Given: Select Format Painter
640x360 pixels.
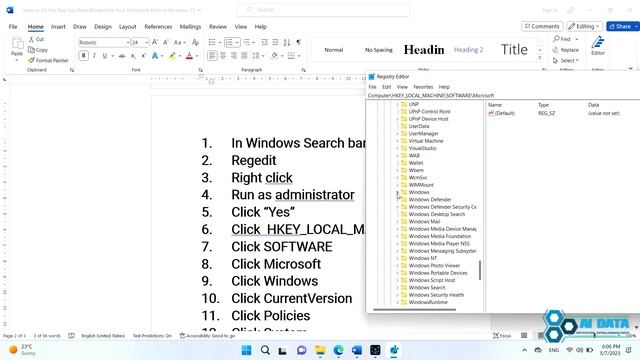Looking at the screenshot, I should 48,60.
